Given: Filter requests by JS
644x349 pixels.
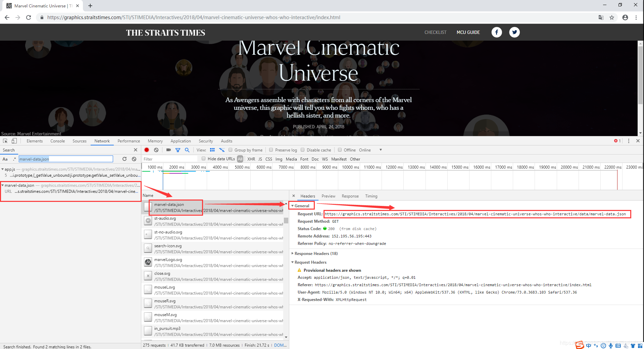Looking at the screenshot, I should 260,159.
